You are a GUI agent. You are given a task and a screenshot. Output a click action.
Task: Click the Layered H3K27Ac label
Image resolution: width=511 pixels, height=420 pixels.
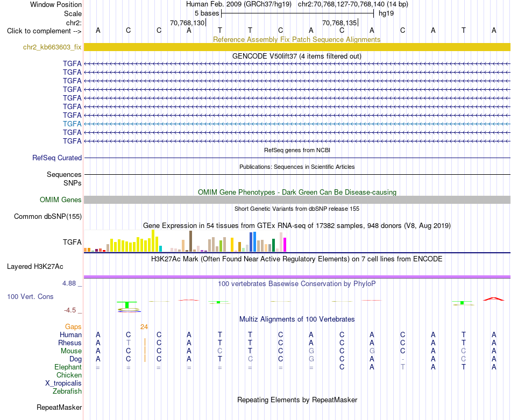point(35,267)
